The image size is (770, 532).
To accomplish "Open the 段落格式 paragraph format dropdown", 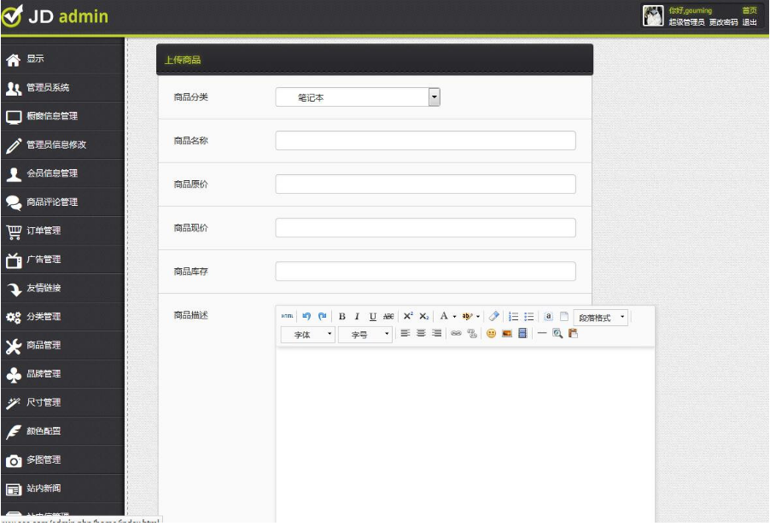I will [x=601, y=318].
